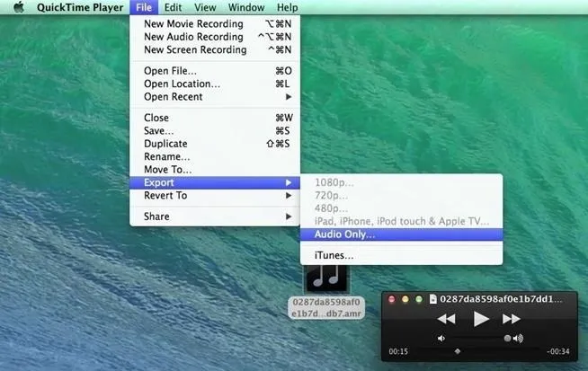Expand the Export submenu
This screenshot has width=588, height=371.
pyautogui.click(x=215, y=182)
